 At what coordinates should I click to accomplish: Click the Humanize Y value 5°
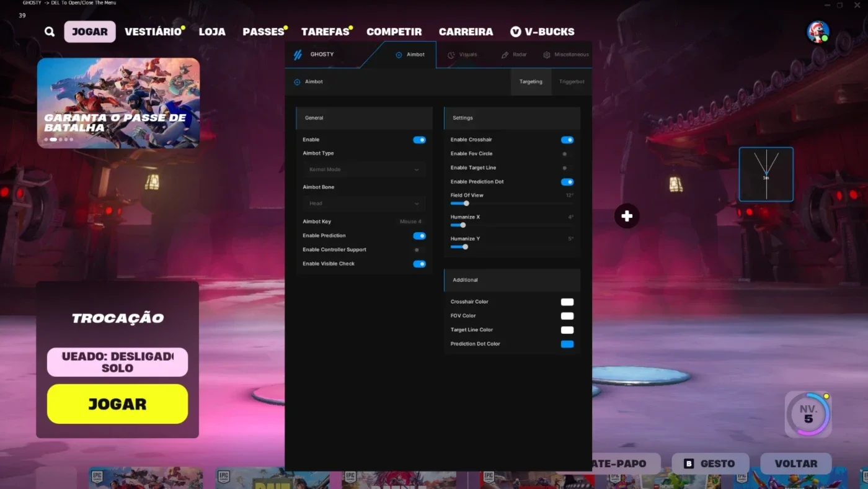(571, 239)
